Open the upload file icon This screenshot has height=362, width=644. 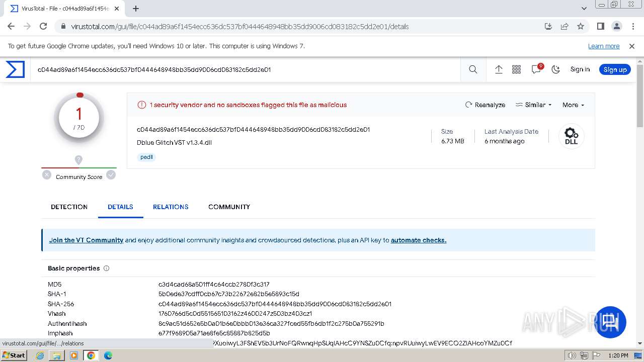click(x=499, y=69)
